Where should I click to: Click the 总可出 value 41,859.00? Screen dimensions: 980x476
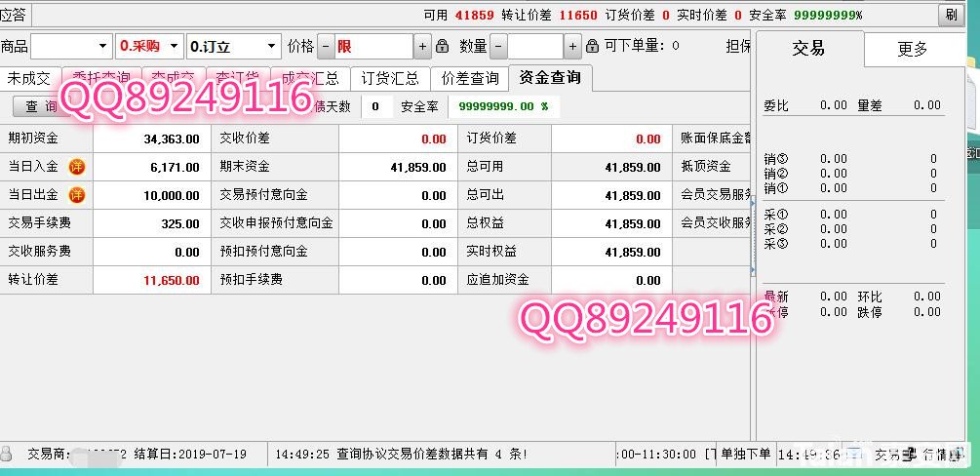tap(633, 195)
